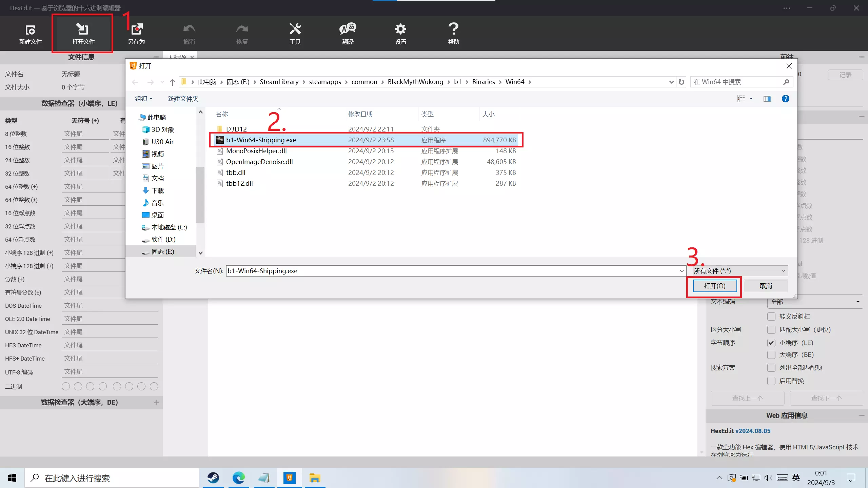
Task: Uncheck the 小端序 (LE) checkbox
Action: [771, 343]
